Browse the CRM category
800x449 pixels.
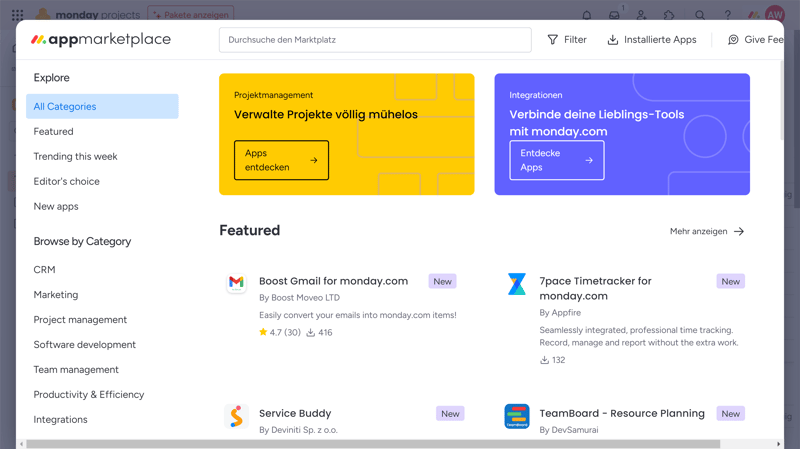coord(44,270)
